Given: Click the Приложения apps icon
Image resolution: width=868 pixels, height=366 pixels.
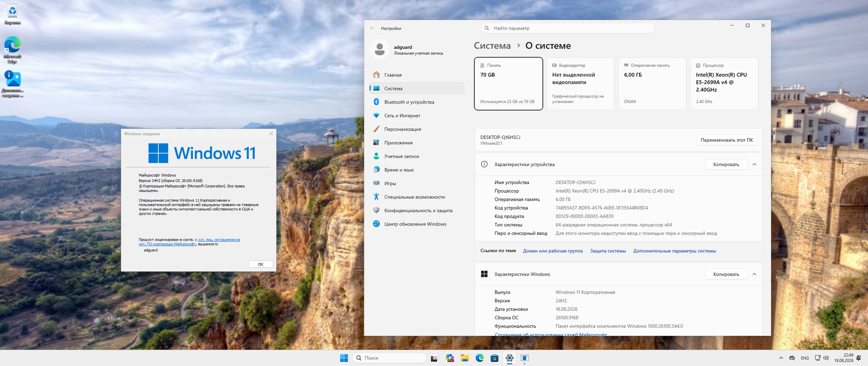Looking at the screenshot, I should (x=376, y=142).
